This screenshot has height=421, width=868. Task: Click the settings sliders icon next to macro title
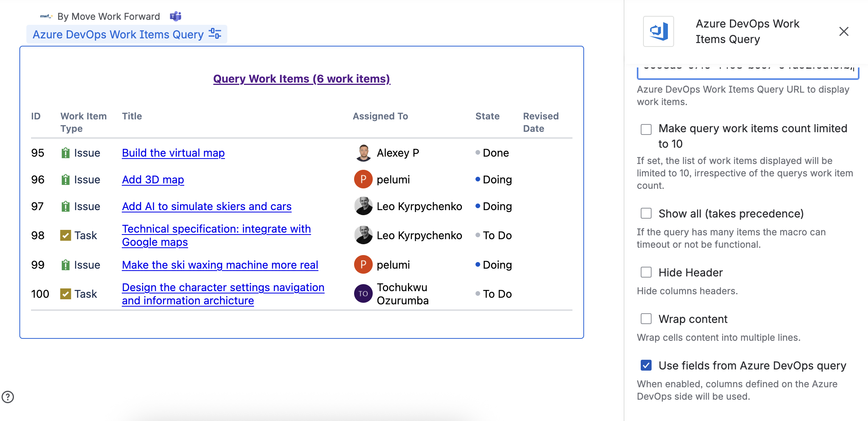tap(215, 34)
